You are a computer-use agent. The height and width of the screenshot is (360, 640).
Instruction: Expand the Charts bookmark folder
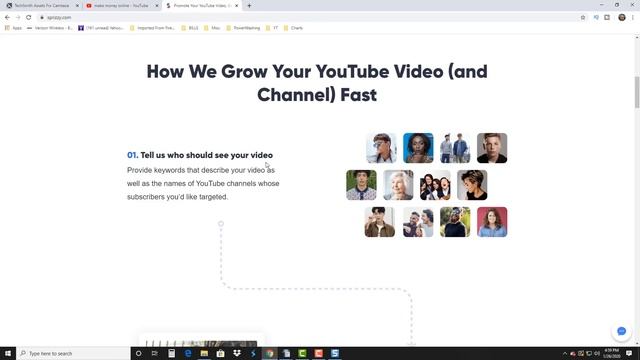(293, 28)
